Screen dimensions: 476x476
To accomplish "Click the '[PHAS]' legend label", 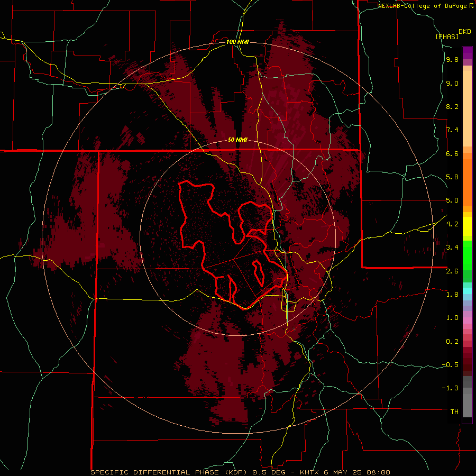I will [x=447, y=36].
